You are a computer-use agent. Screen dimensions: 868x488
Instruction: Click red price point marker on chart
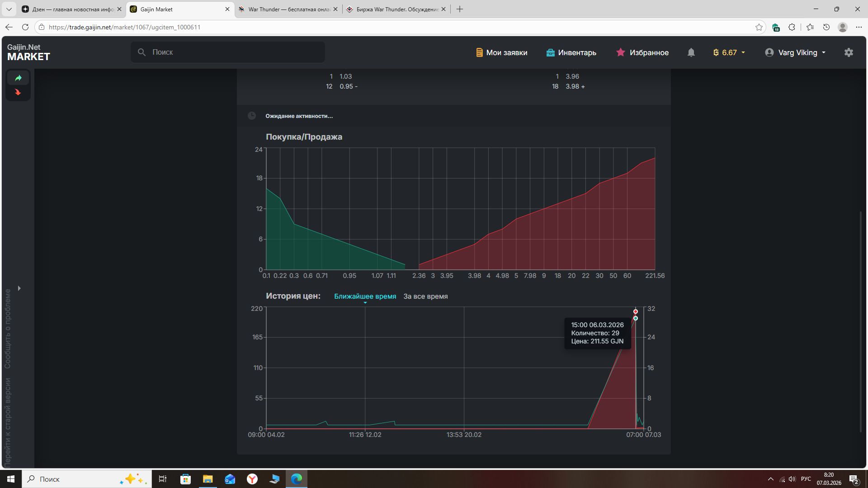click(x=635, y=311)
